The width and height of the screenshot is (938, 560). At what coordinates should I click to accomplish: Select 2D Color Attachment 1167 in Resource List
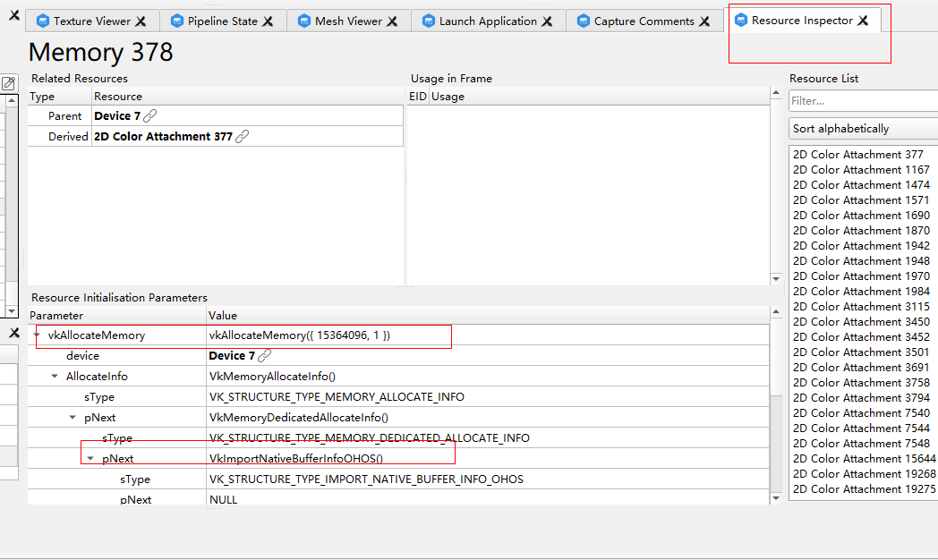[861, 169]
